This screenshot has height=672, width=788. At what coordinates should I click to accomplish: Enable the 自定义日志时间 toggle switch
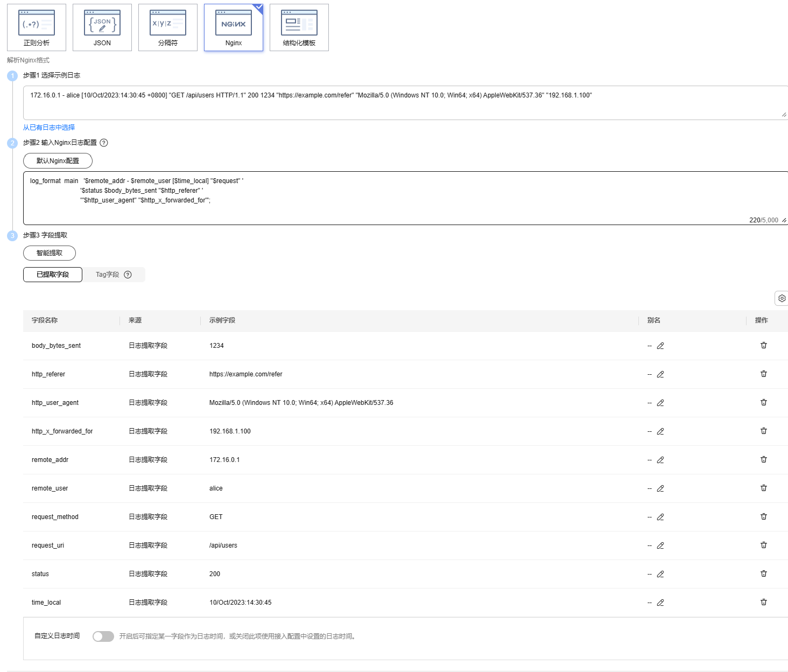click(103, 636)
